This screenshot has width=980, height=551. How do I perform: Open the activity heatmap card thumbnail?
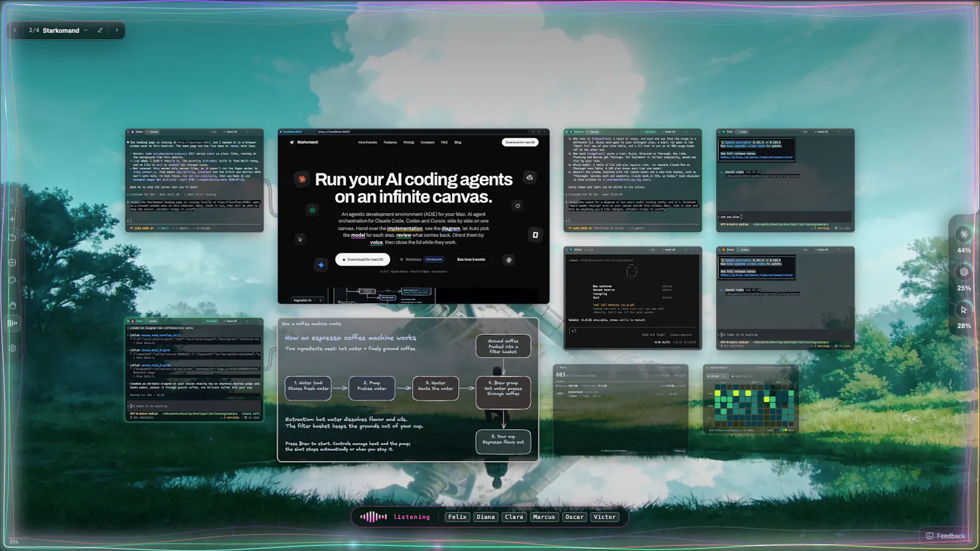(x=751, y=399)
